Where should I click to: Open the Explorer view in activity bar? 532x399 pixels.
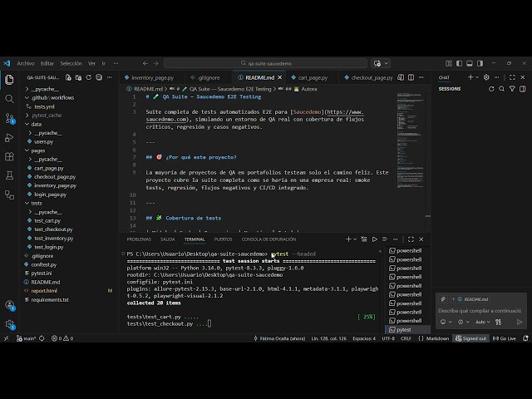9,80
